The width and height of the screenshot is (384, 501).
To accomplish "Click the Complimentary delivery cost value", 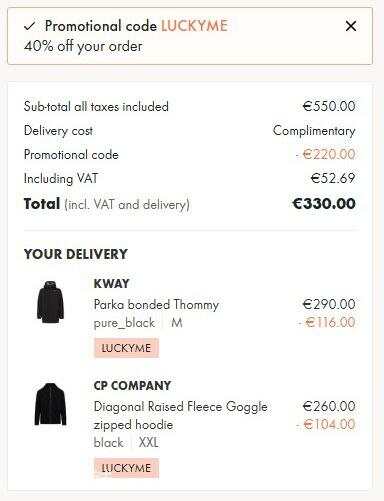I will [x=314, y=131].
